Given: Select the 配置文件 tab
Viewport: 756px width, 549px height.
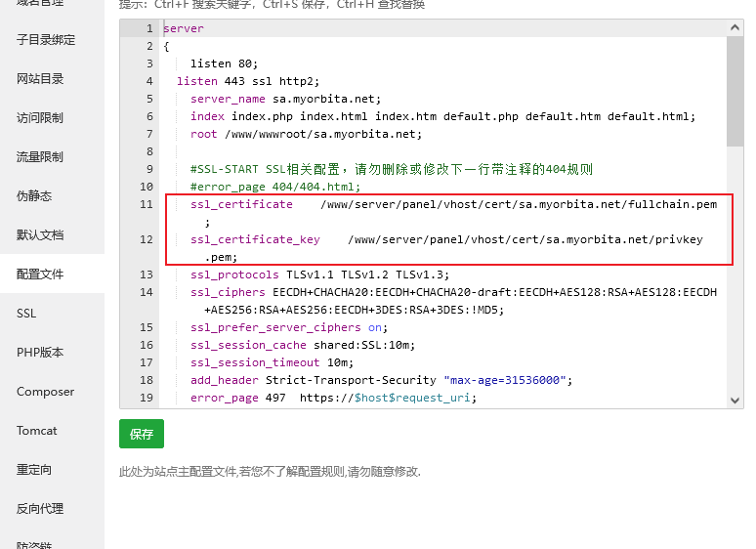Looking at the screenshot, I should pos(39,274).
